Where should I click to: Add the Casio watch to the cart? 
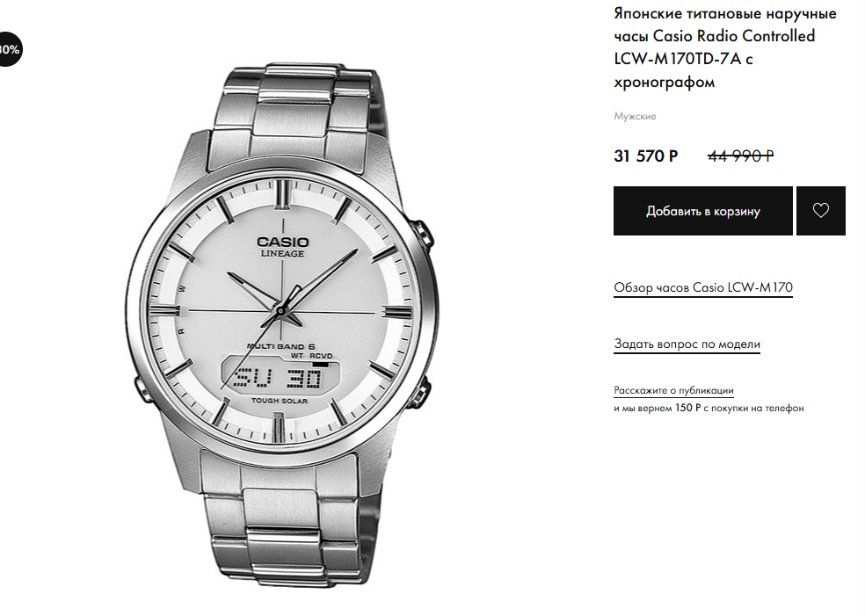(703, 211)
